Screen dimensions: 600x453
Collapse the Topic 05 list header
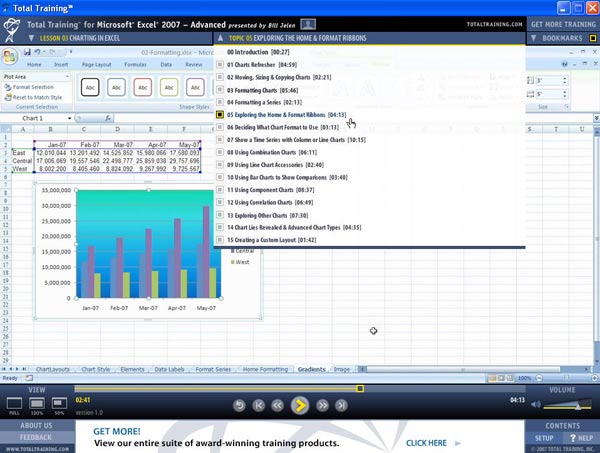click(222, 37)
